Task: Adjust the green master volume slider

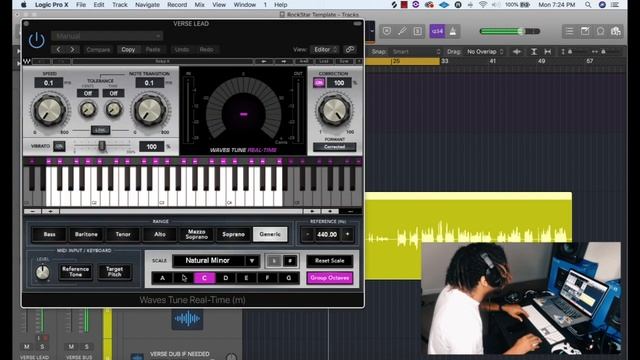Action: (510, 31)
